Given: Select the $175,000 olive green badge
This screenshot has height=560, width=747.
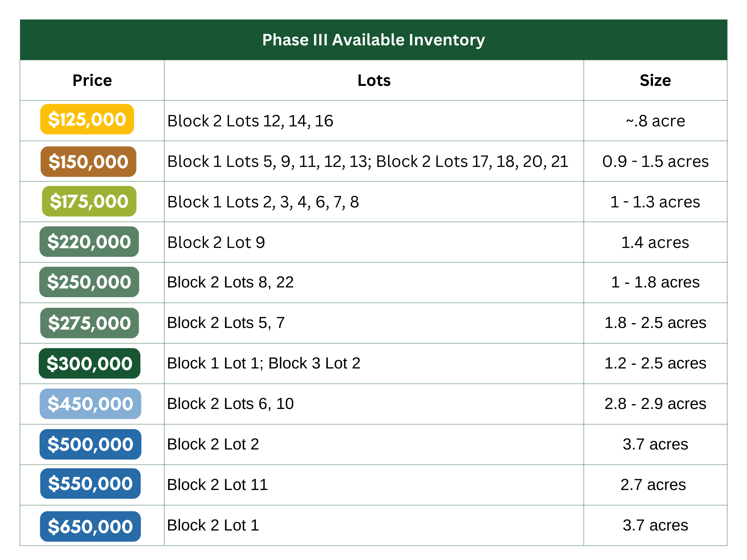Looking at the screenshot, I should [89, 202].
